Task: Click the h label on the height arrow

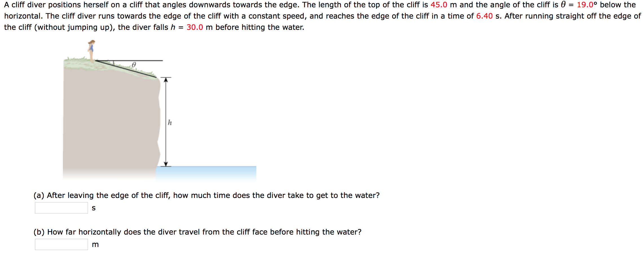Action: click(169, 122)
